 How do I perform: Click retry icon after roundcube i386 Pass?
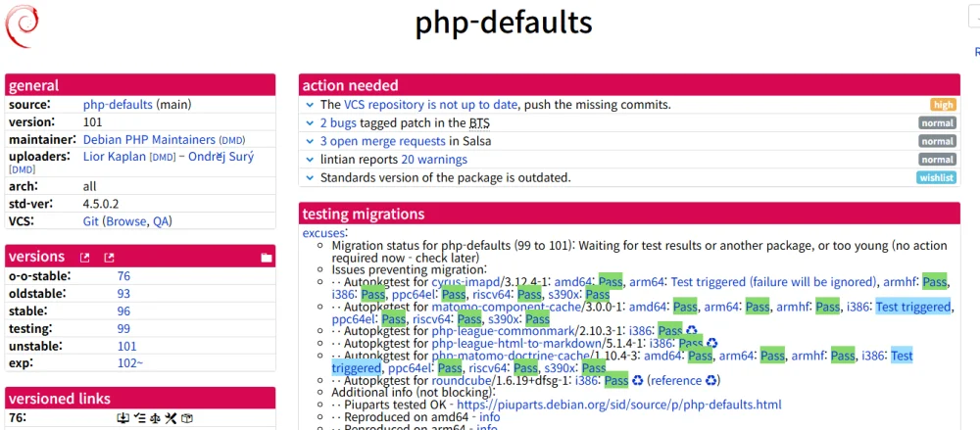coord(638,380)
